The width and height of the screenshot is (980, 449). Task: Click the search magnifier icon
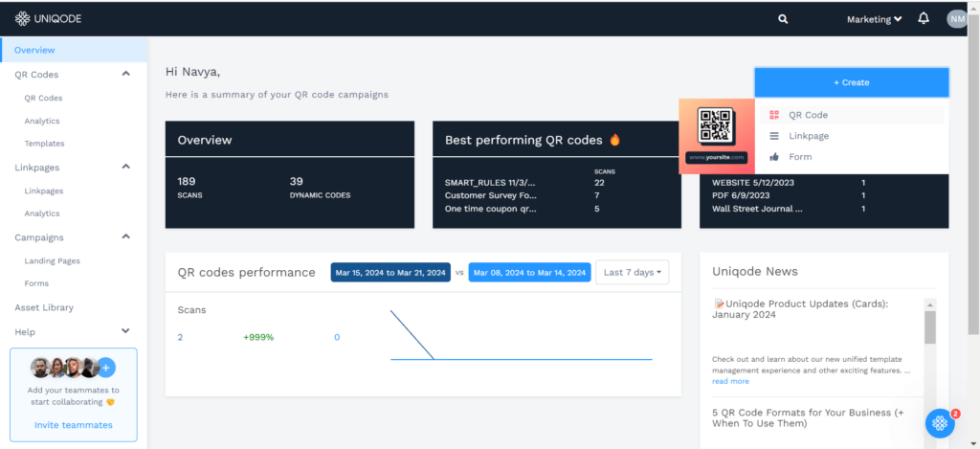pos(783,19)
